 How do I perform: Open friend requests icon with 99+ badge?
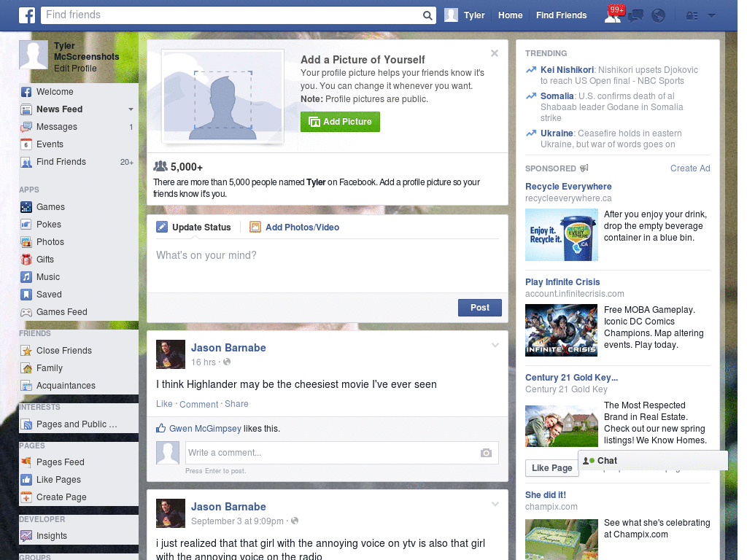pos(613,15)
